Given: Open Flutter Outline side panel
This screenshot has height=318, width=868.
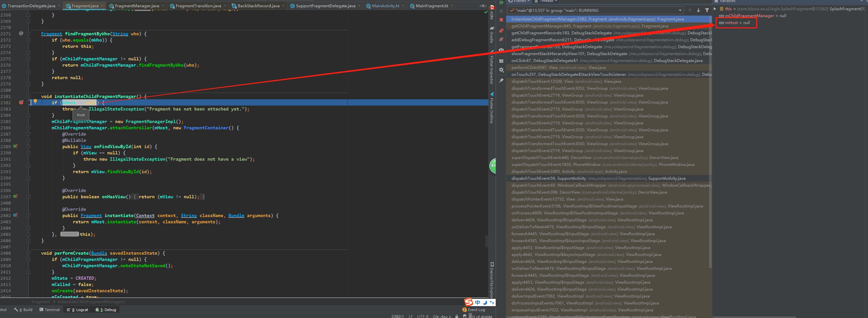Looking at the screenshot, I should [492, 108].
